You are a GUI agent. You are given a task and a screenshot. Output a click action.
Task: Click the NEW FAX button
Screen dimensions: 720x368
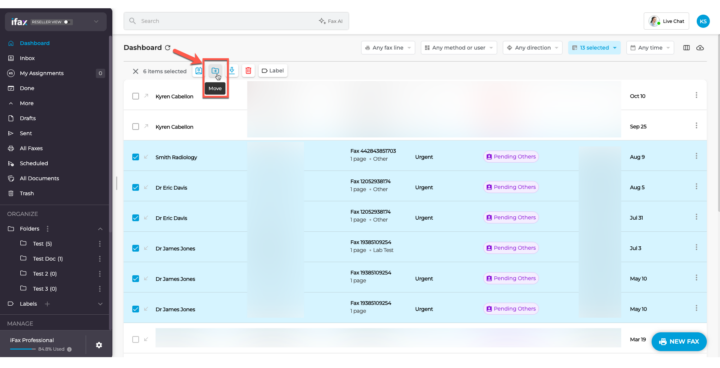coord(679,342)
